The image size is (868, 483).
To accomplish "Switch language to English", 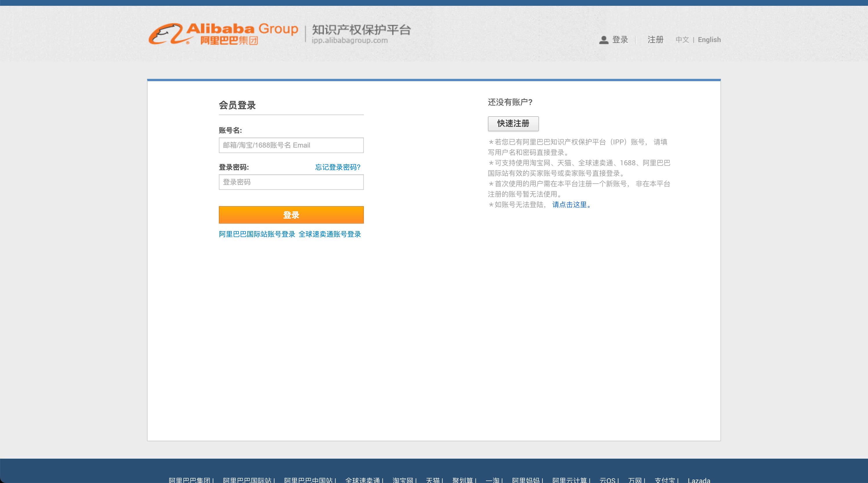I will pos(709,40).
